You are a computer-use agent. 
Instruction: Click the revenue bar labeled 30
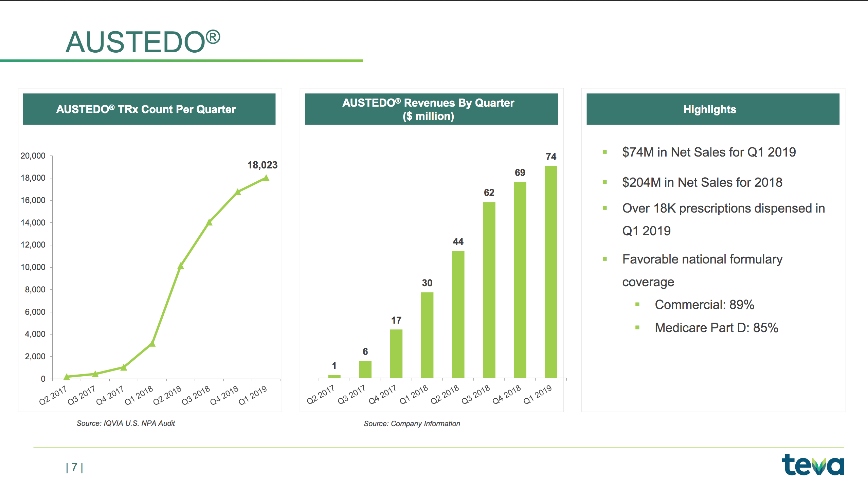coord(427,335)
